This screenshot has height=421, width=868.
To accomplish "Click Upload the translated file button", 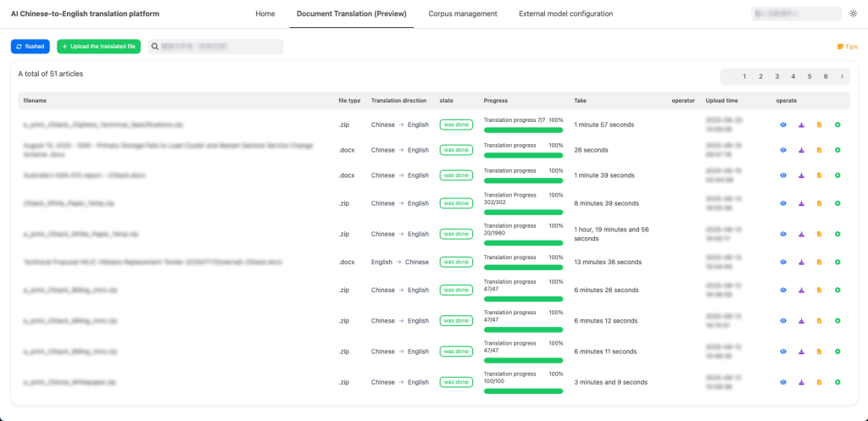I will click(99, 47).
